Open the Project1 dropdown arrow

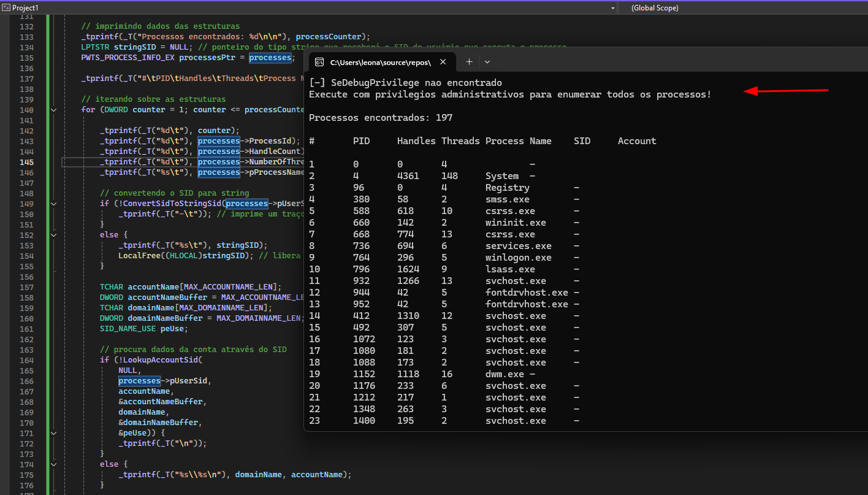[613, 8]
